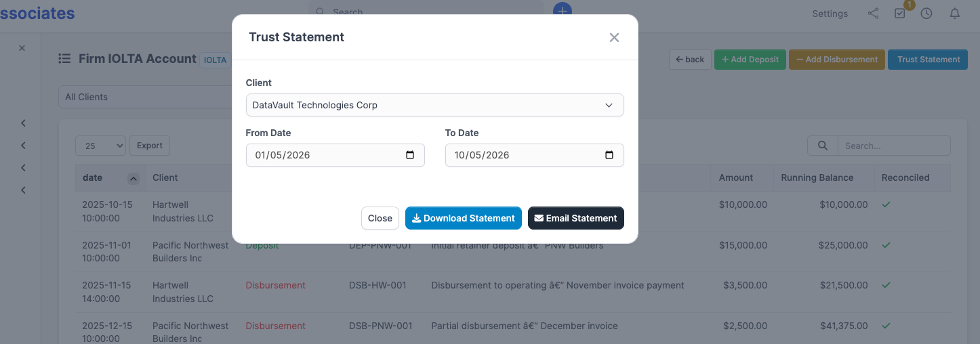Click the table search magnifier icon

823,146
